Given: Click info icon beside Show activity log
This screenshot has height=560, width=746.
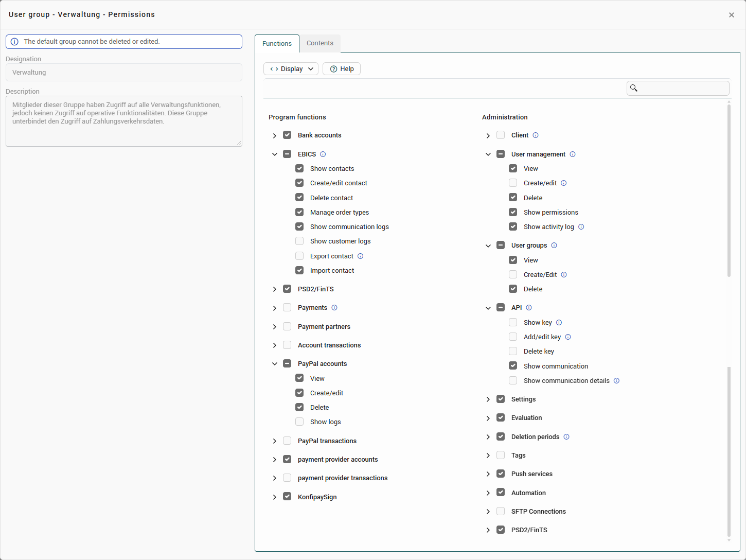Looking at the screenshot, I should [581, 227].
